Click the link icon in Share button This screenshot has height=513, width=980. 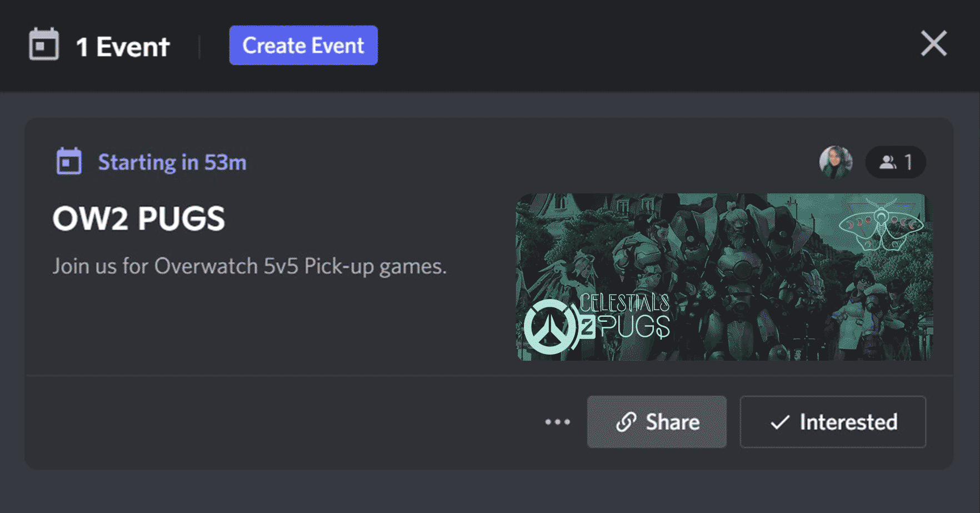pyautogui.click(x=626, y=422)
